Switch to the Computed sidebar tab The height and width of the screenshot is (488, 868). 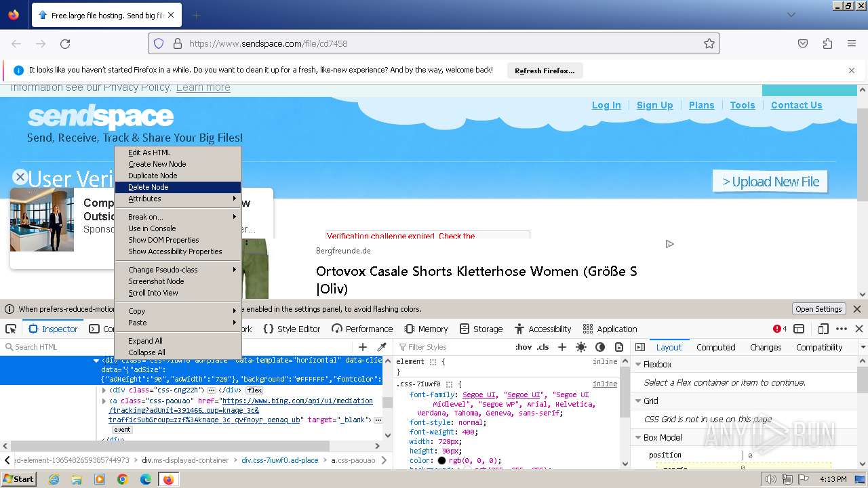pyautogui.click(x=715, y=347)
